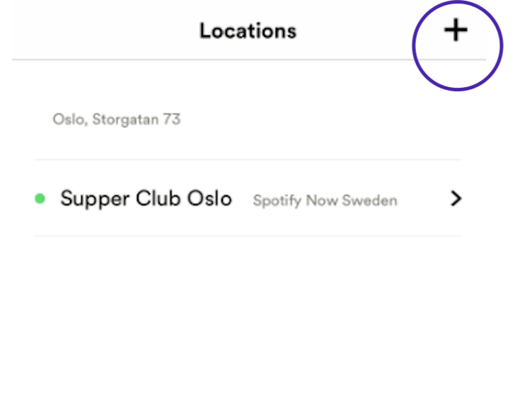Show details using the > chevron icon
Viewport: 532px width, 409px height.
coord(456,200)
